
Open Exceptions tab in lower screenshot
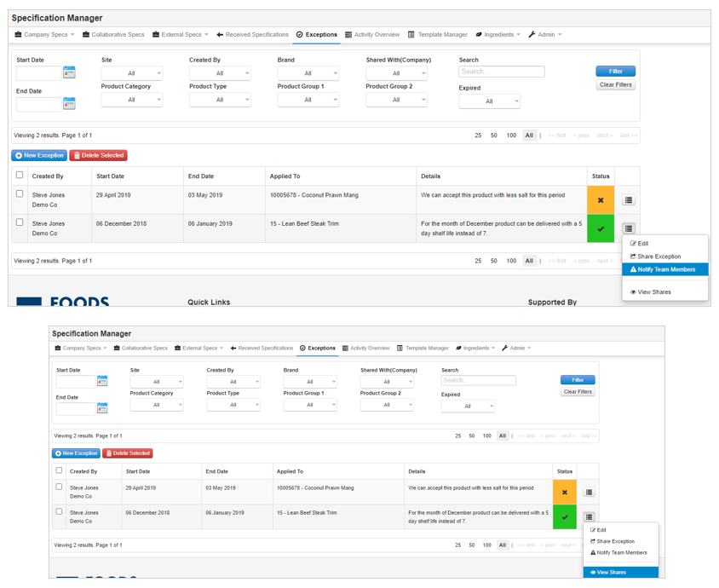317,349
